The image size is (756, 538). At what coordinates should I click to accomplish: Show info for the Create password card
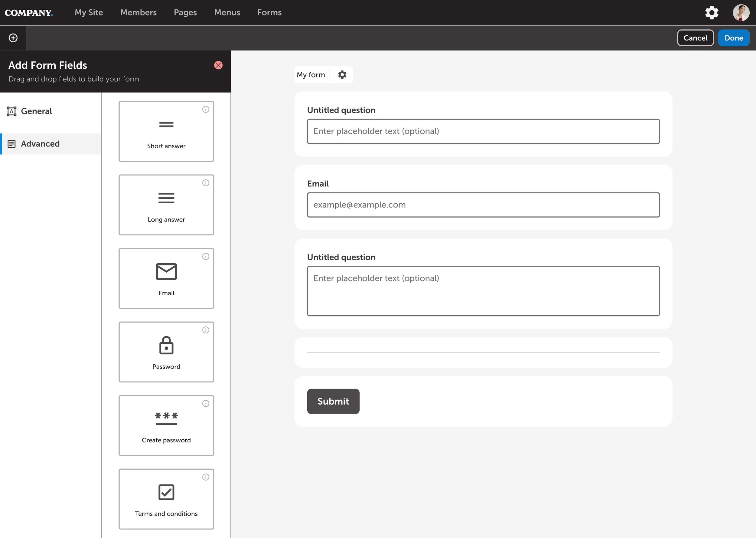pos(206,404)
